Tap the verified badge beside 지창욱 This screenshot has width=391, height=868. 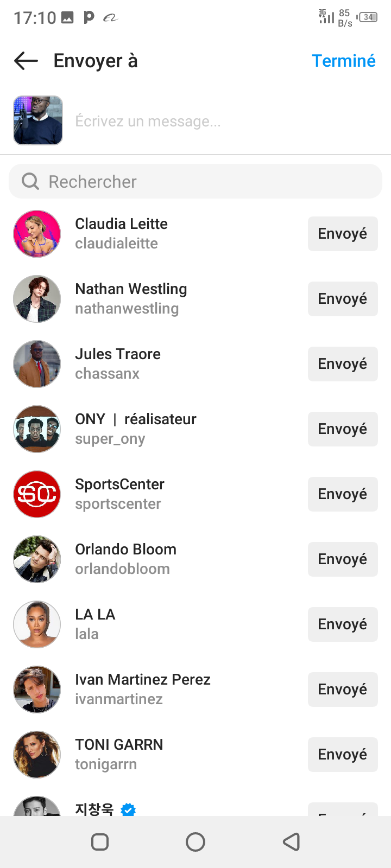(128, 809)
